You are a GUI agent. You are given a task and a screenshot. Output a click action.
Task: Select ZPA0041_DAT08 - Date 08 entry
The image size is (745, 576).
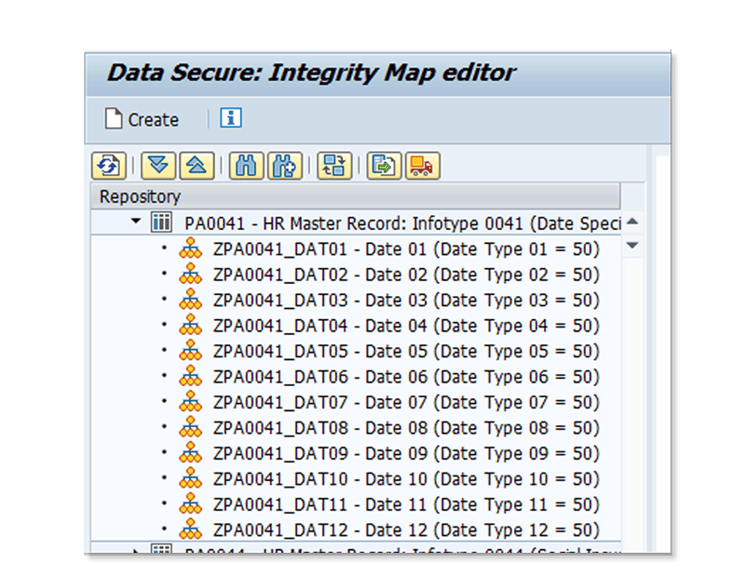406,428
